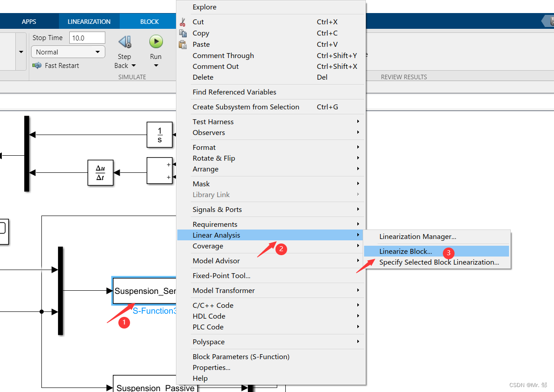Image resolution: width=554 pixels, height=392 pixels.
Task: Choose Delete from the context menu
Action: 271,77
